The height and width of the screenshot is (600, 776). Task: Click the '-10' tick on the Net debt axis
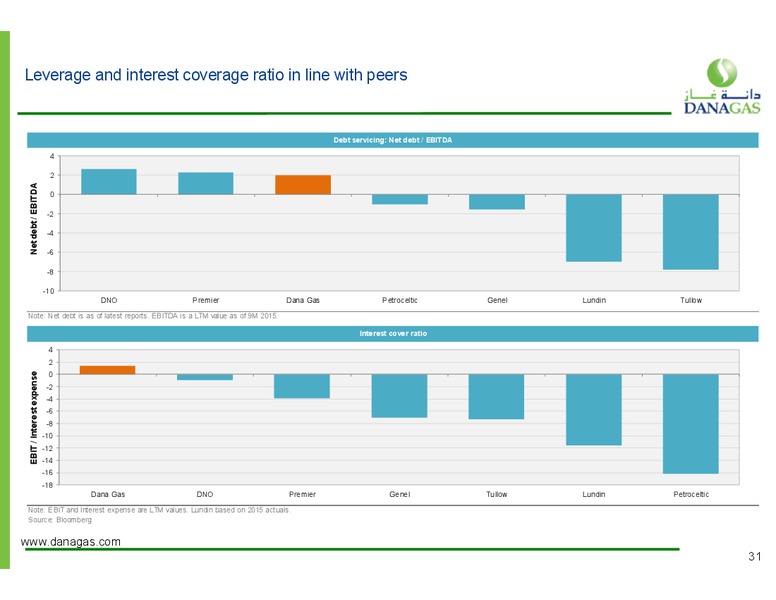(48, 291)
